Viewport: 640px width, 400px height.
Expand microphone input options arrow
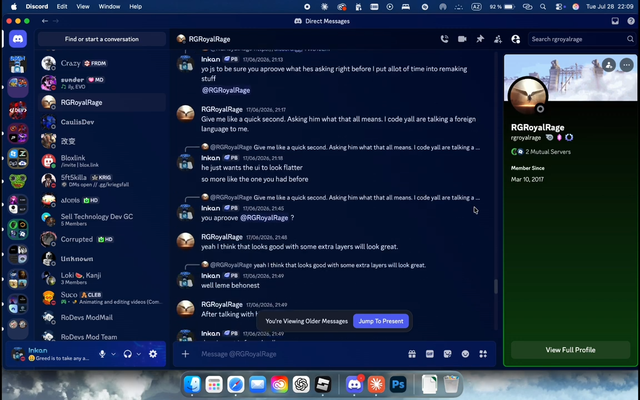113,354
